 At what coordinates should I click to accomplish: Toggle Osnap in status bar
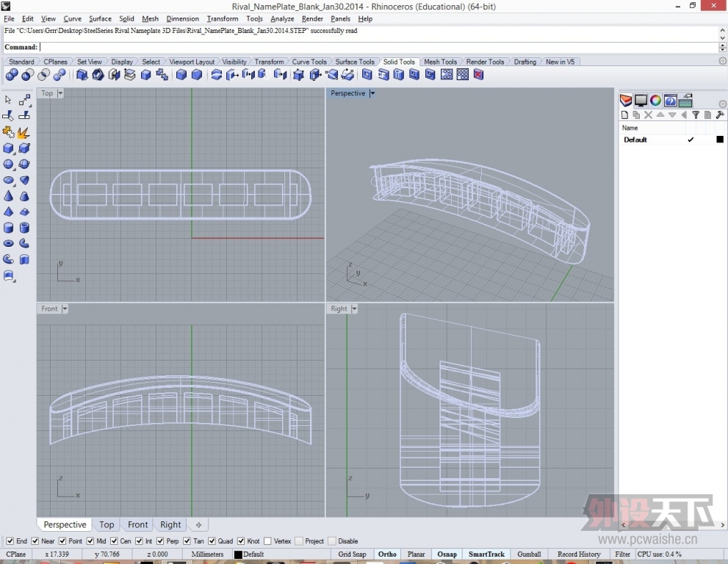447,554
